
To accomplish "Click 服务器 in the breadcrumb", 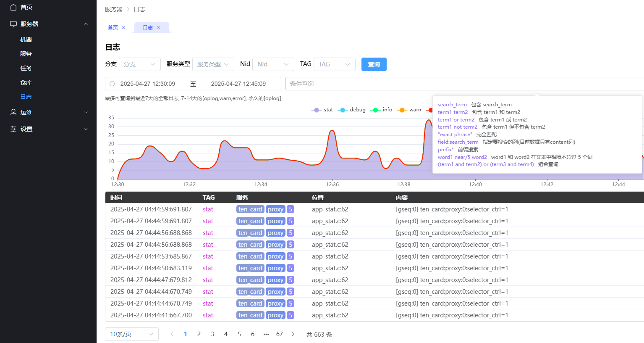I will (x=114, y=9).
